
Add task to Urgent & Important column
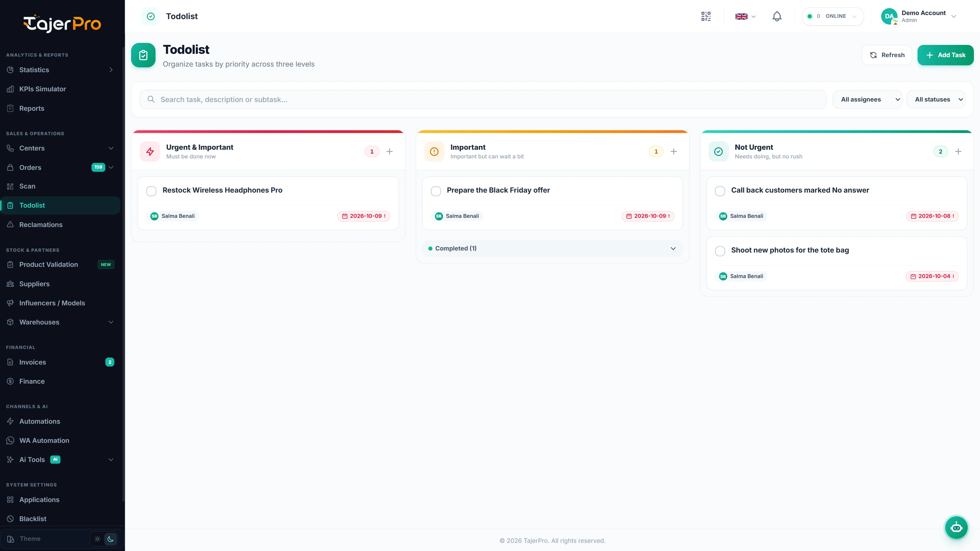pyautogui.click(x=389, y=151)
